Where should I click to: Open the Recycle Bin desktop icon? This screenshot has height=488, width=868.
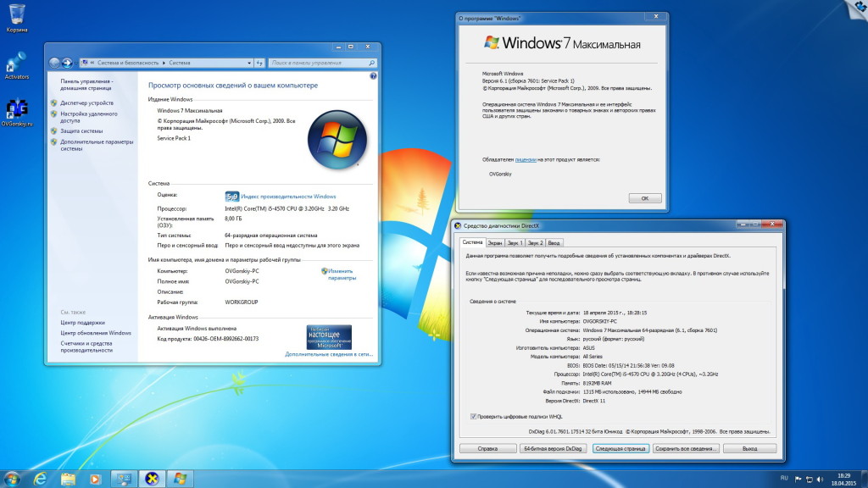[x=17, y=19]
